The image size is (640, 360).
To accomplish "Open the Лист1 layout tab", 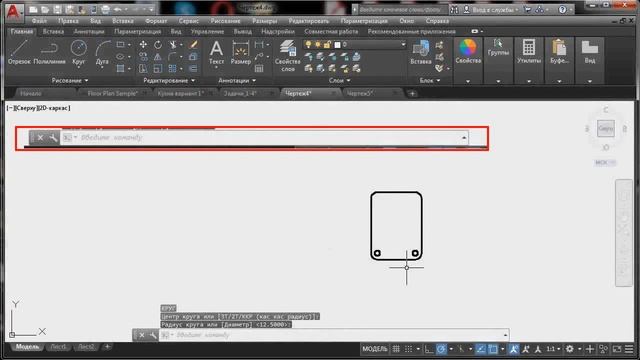I will [x=58, y=347].
